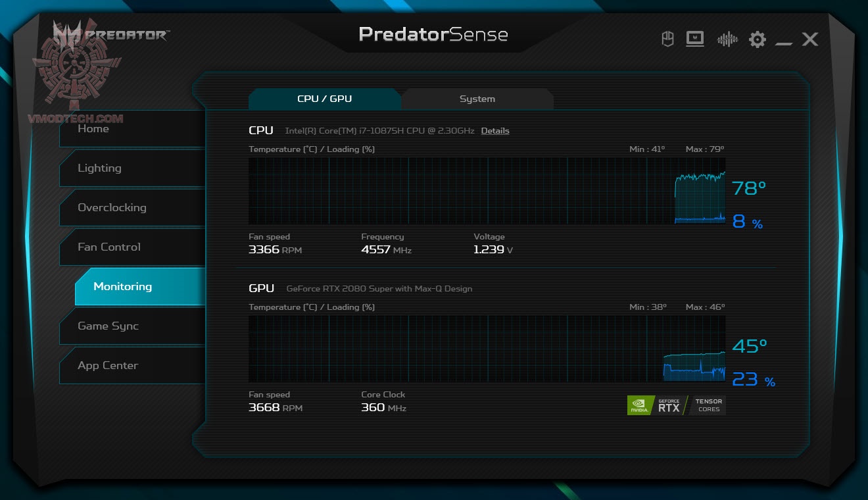Click the GPU core clock value 360 MHz

click(x=384, y=408)
